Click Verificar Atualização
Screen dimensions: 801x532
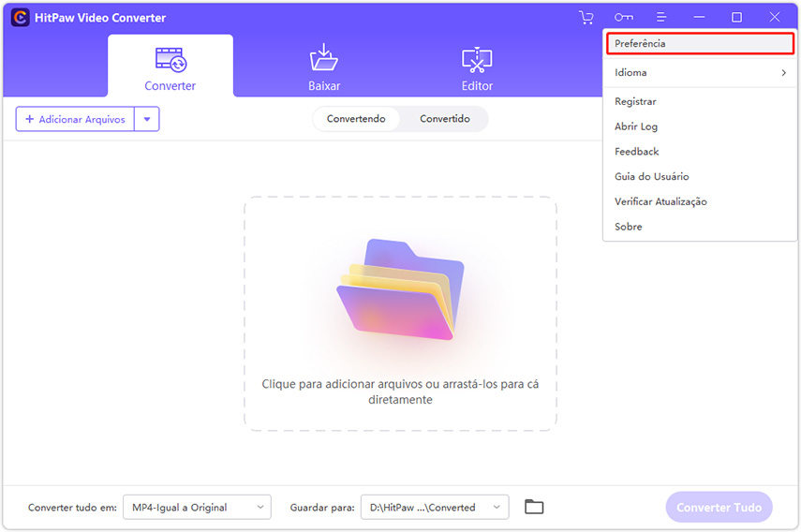tap(700, 201)
